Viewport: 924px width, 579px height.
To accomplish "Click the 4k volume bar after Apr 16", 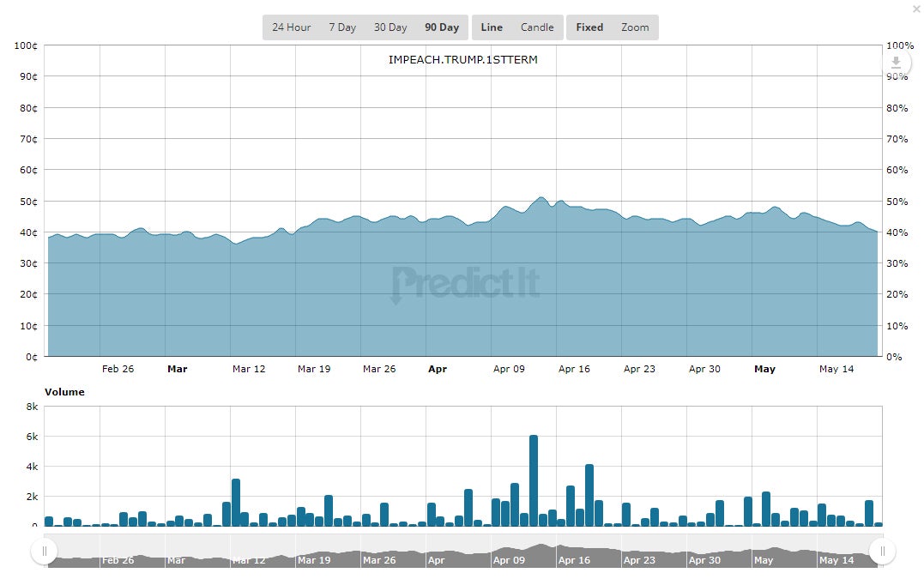I will [x=589, y=495].
